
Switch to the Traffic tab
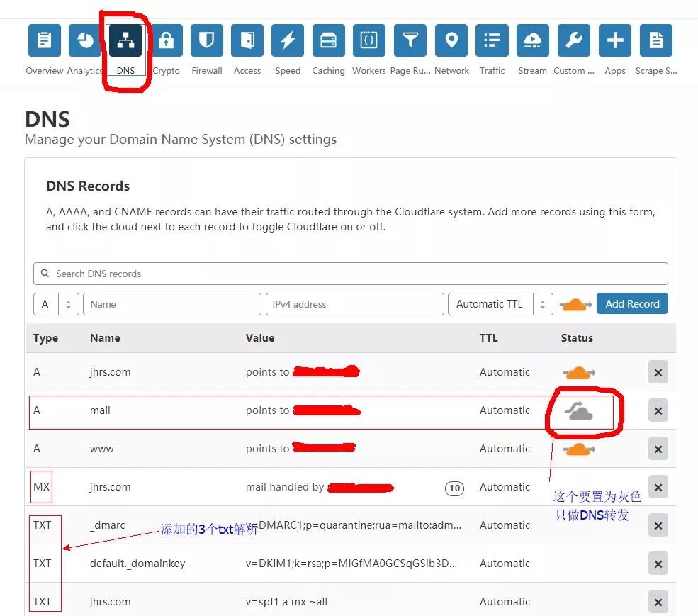tap(492, 40)
